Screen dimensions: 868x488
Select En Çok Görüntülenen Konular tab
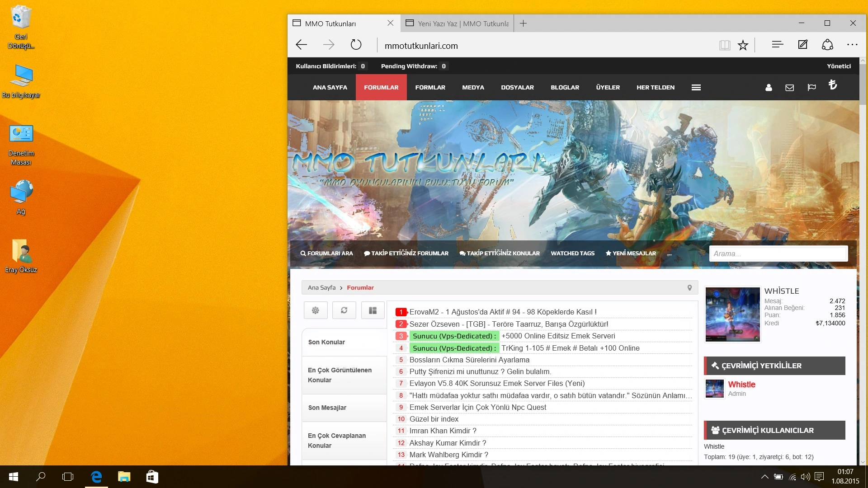(344, 375)
